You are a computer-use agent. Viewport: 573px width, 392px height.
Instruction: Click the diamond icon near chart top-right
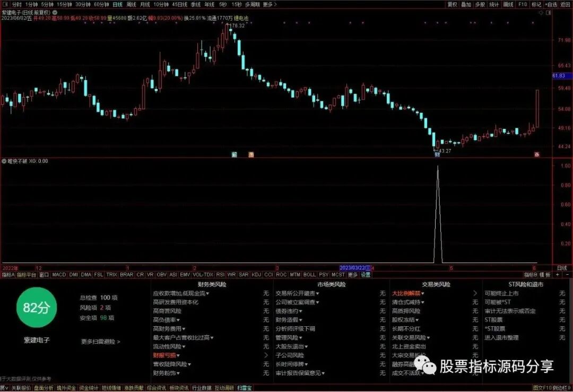click(541, 13)
